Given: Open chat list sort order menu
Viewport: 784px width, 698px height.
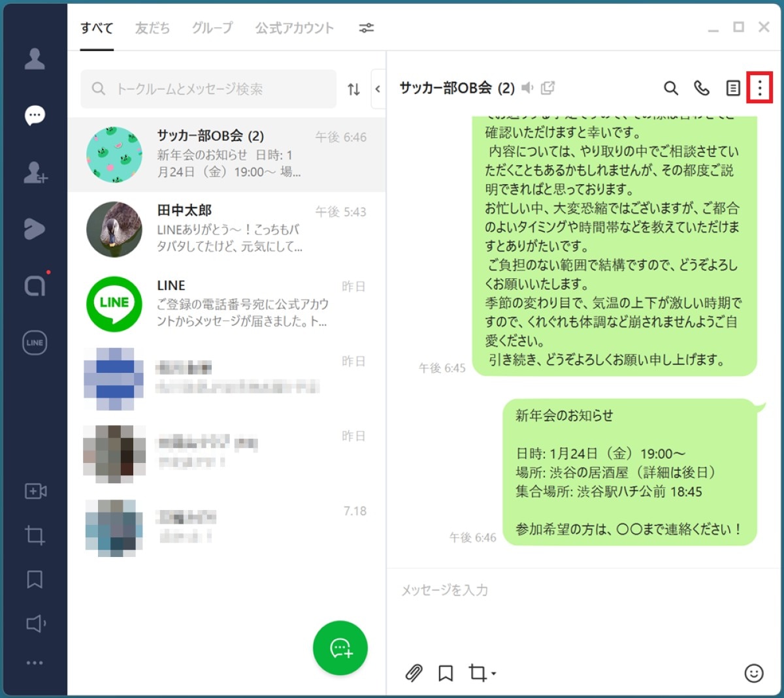Looking at the screenshot, I should tap(353, 89).
